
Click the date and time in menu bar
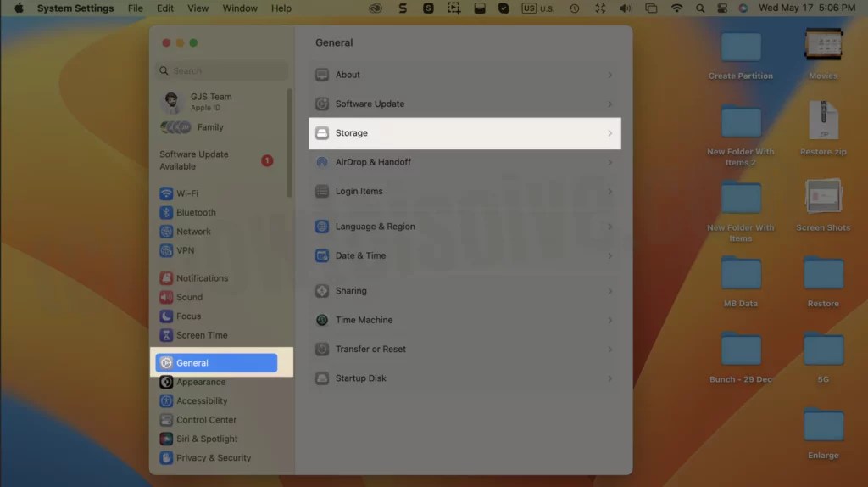click(807, 8)
